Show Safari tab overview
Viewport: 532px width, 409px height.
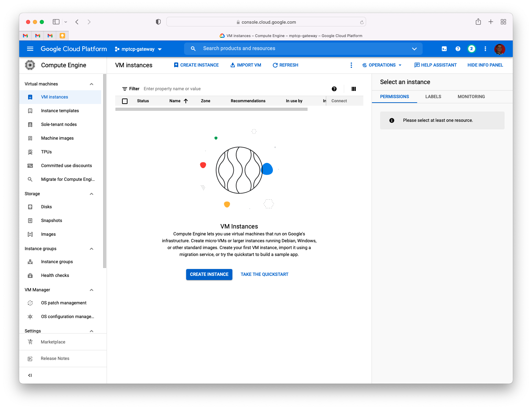tap(503, 22)
